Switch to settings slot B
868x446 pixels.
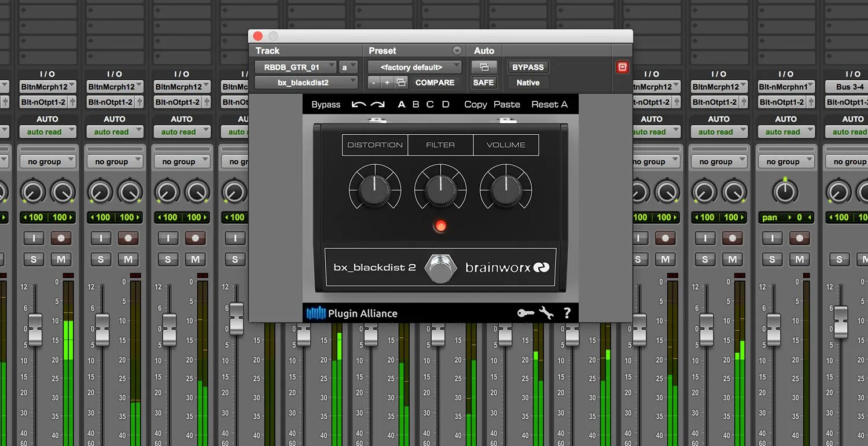[x=415, y=105]
